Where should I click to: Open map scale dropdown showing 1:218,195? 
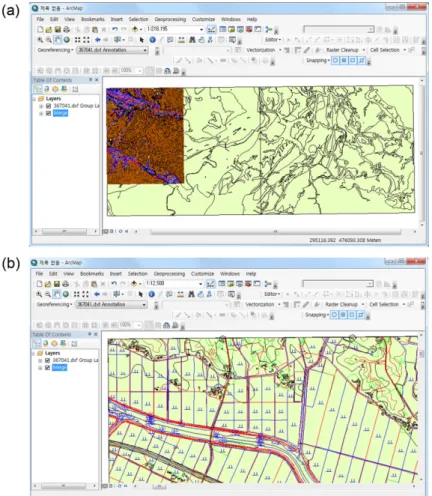click(201, 29)
